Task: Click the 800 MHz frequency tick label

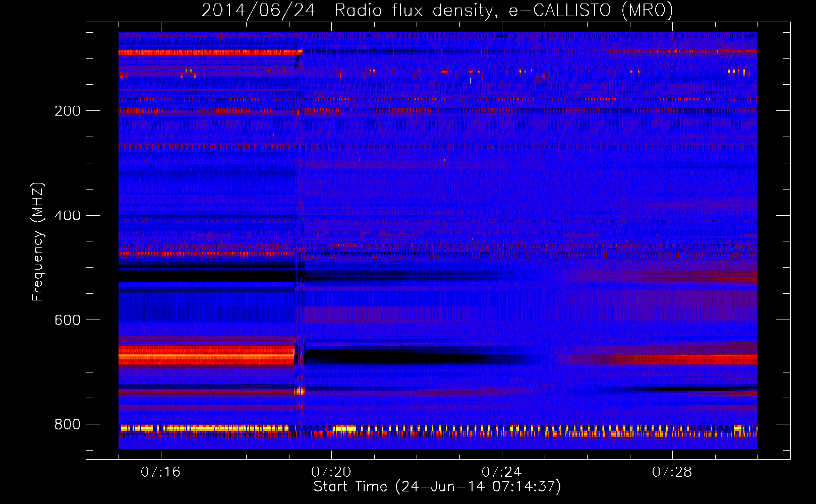Action: pyautogui.click(x=67, y=424)
